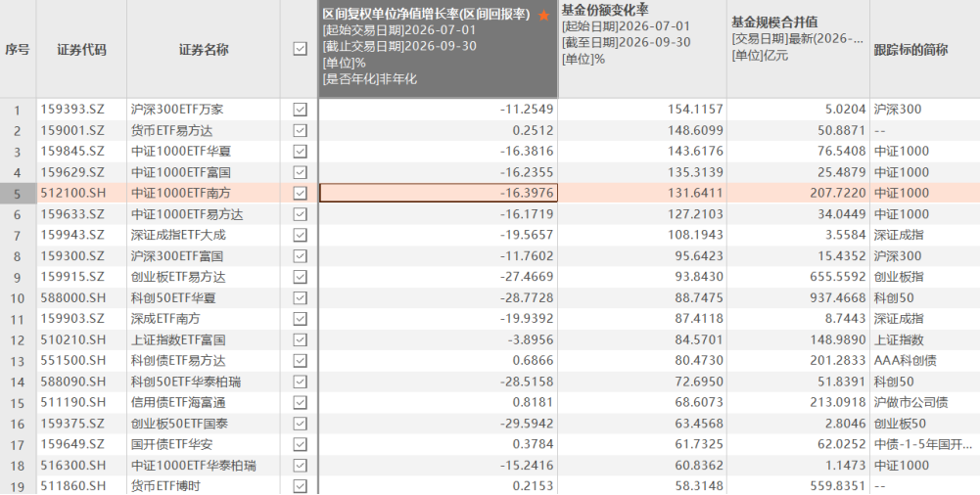Viewport: 980px width, 495px height.
Task: Click security code 159393.SZ
Action: (x=72, y=110)
